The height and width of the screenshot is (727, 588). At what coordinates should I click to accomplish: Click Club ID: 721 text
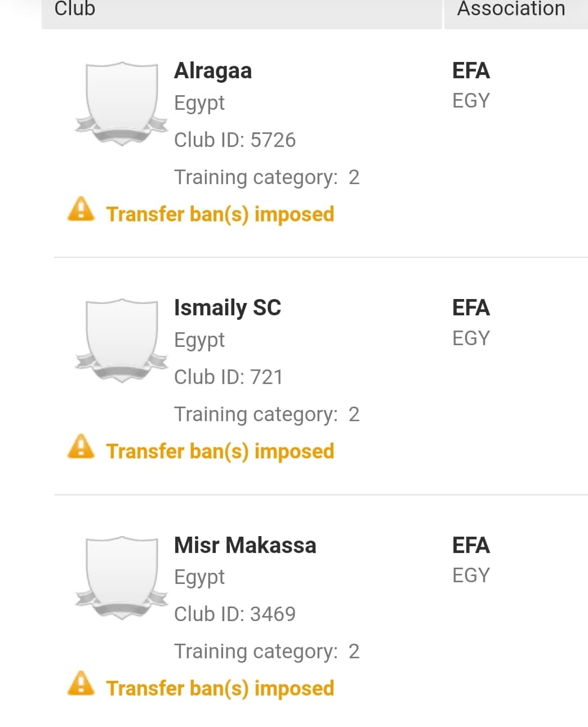click(x=228, y=377)
